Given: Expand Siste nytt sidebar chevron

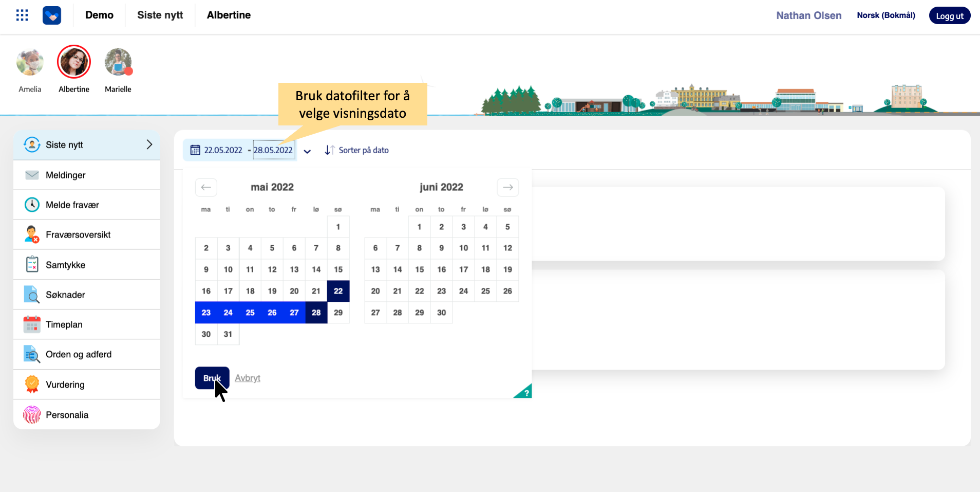Looking at the screenshot, I should (149, 144).
